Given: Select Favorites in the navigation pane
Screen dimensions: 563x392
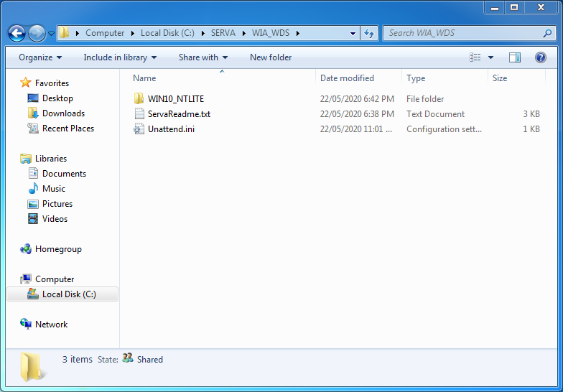Looking at the screenshot, I should [52, 83].
